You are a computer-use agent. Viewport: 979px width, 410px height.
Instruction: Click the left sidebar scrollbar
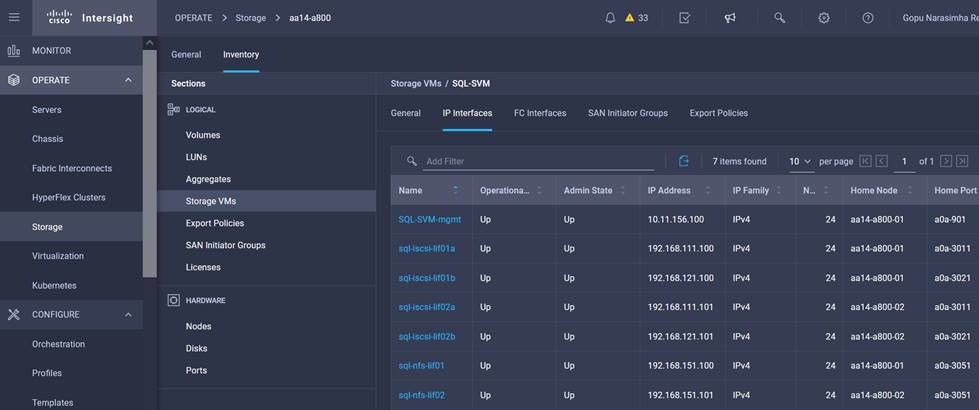click(150, 162)
